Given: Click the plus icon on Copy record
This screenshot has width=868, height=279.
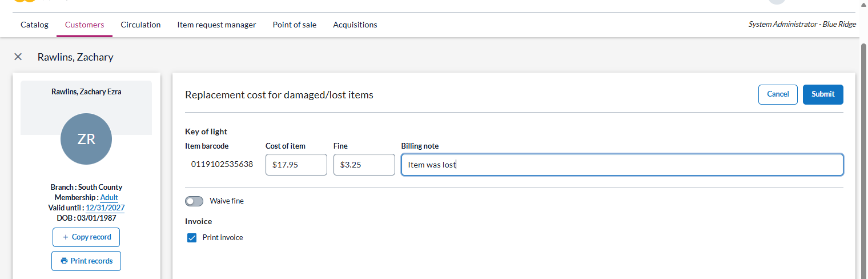Looking at the screenshot, I should pos(66,237).
